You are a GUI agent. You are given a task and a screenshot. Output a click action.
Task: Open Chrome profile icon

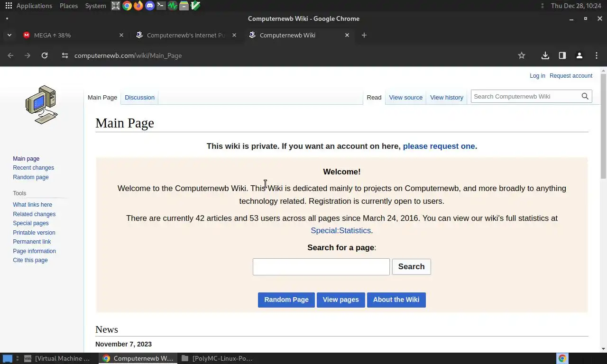click(579, 55)
